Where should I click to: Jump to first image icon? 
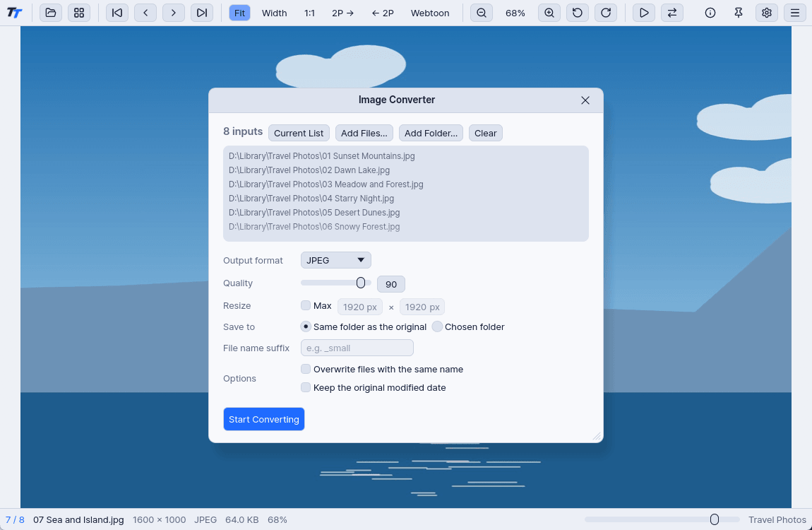click(117, 13)
